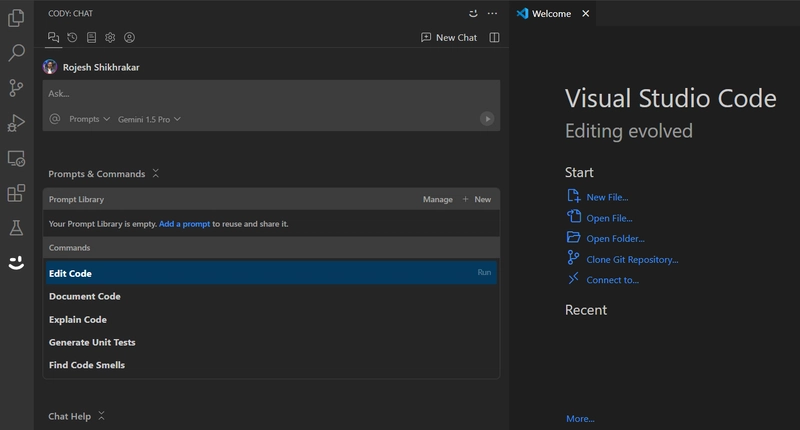The width and height of the screenshot is (800, 430).
Task: Open the Run and Debug view
Action: [16, 123]
